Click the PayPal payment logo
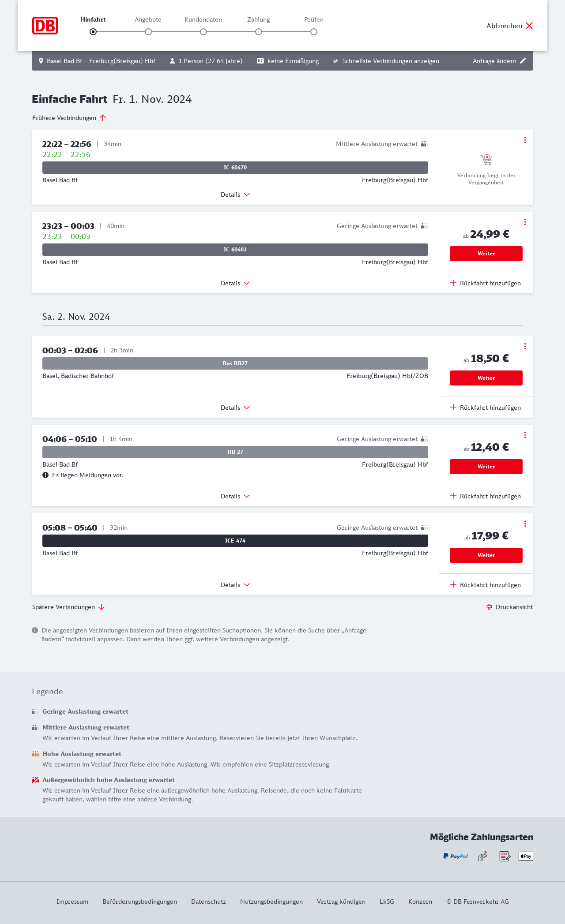 (x=456, y=856)
